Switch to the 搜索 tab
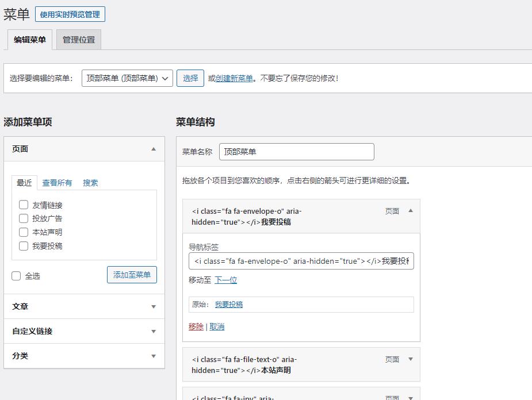The height and width of the screenshot is (400, 532). click(x=90, y=183)
